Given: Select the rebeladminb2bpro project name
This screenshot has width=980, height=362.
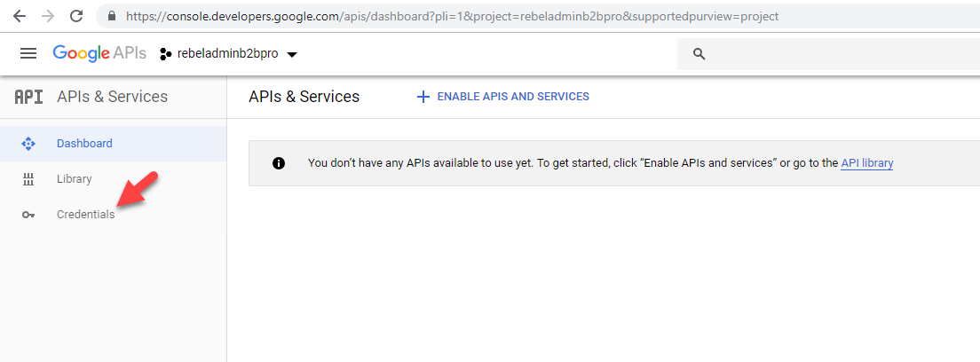Looking at the screenshot, I should [x=228, y=54].
